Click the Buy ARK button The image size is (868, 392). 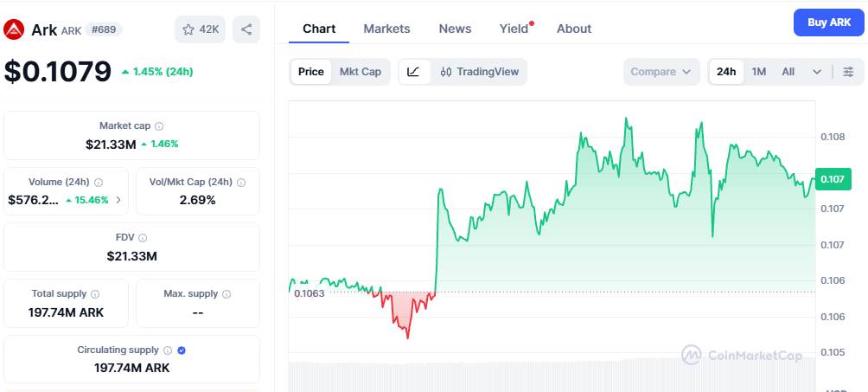coord(829,22)
